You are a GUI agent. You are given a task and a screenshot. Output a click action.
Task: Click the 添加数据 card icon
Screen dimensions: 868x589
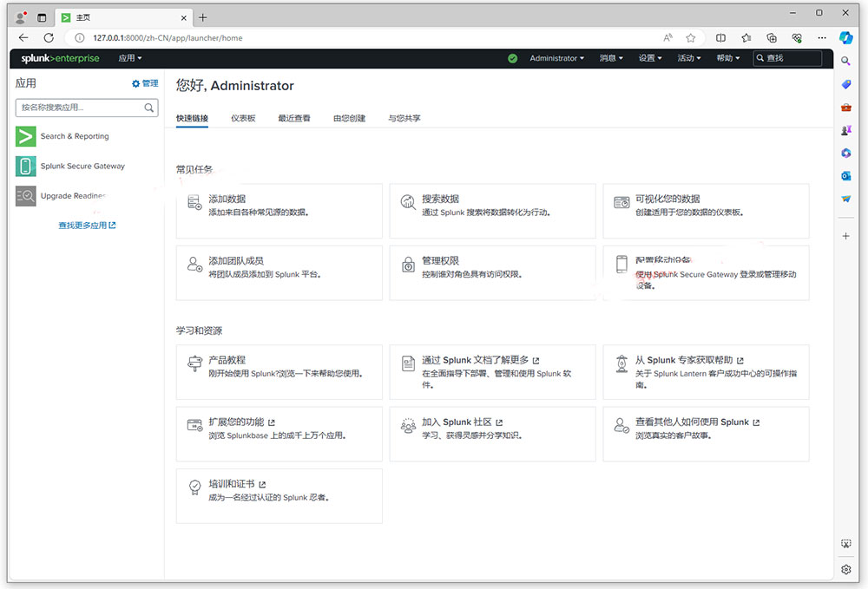(x=194, y=202)
